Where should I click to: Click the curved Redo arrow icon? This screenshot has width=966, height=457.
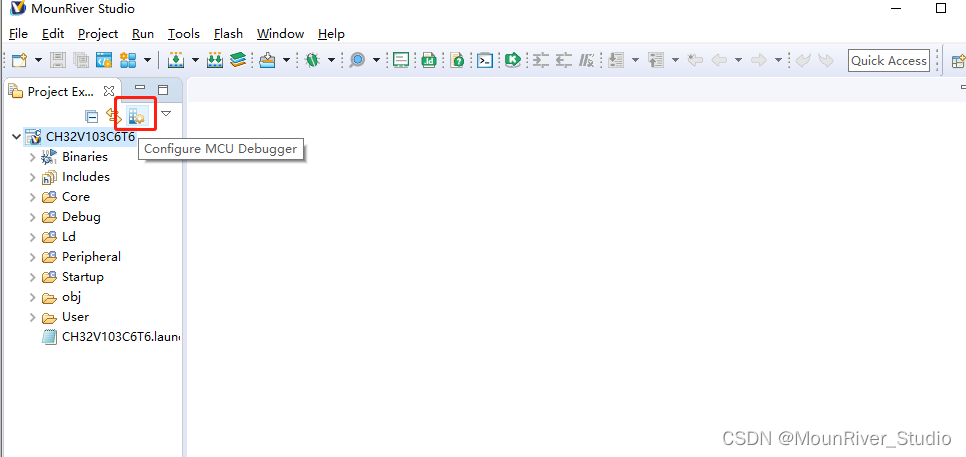click(x=826, y=60)
